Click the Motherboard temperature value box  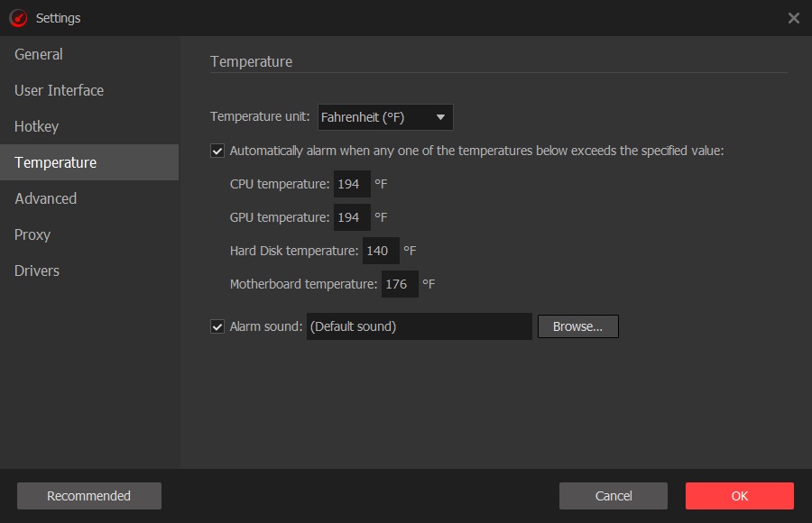click(400, 283)
